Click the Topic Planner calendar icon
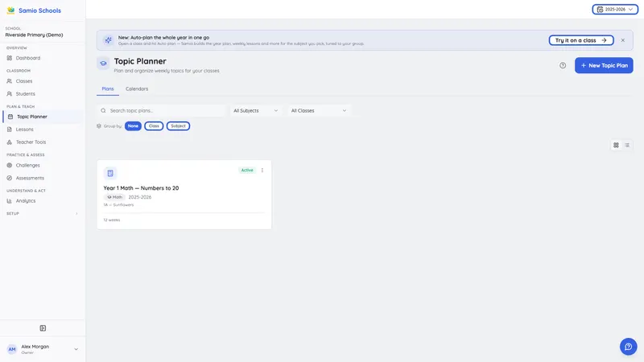644x362 pixels. tap(10, 117)
